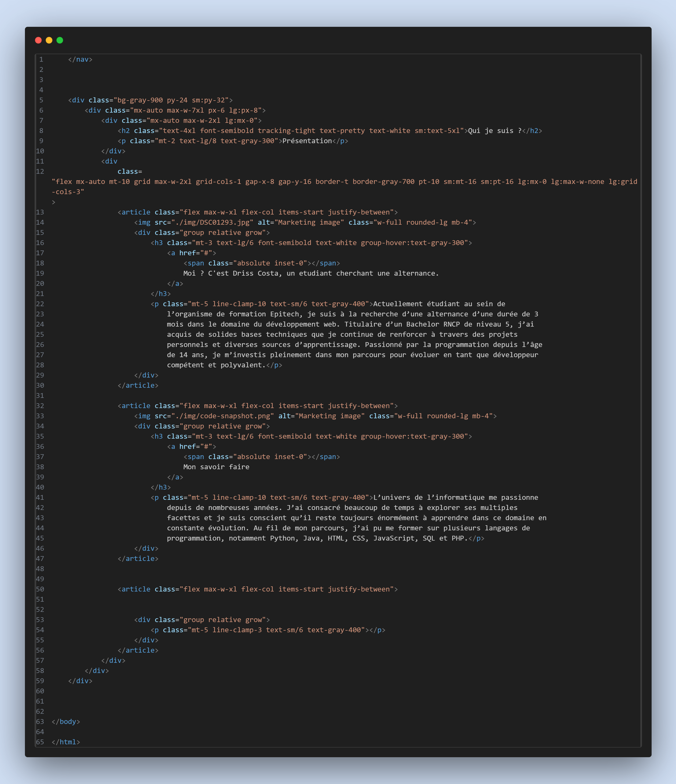Click the text 'Actuellement étudiant au sein de'
Viewport: 676px width, 784px height.
[x=439, y=304]
